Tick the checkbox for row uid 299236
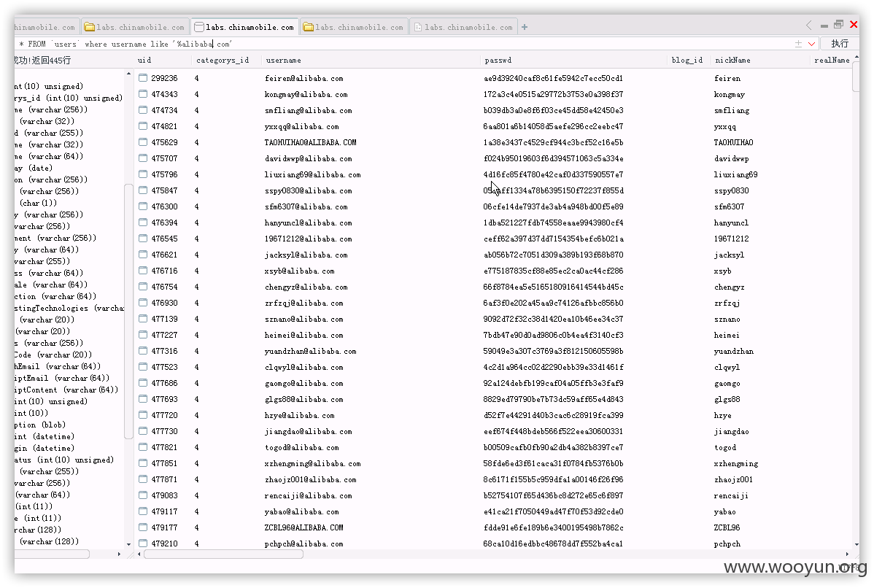 tap(143, 78)
